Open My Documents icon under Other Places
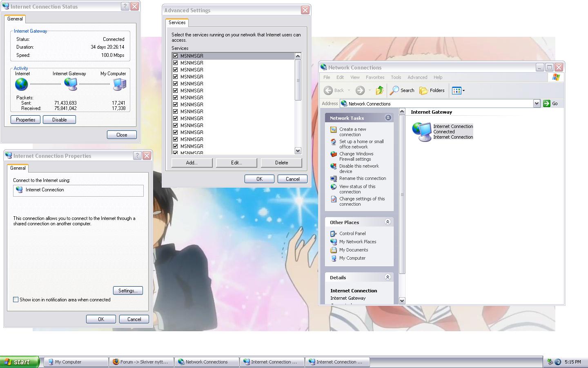588x368 pixels. tap(334, 250)
